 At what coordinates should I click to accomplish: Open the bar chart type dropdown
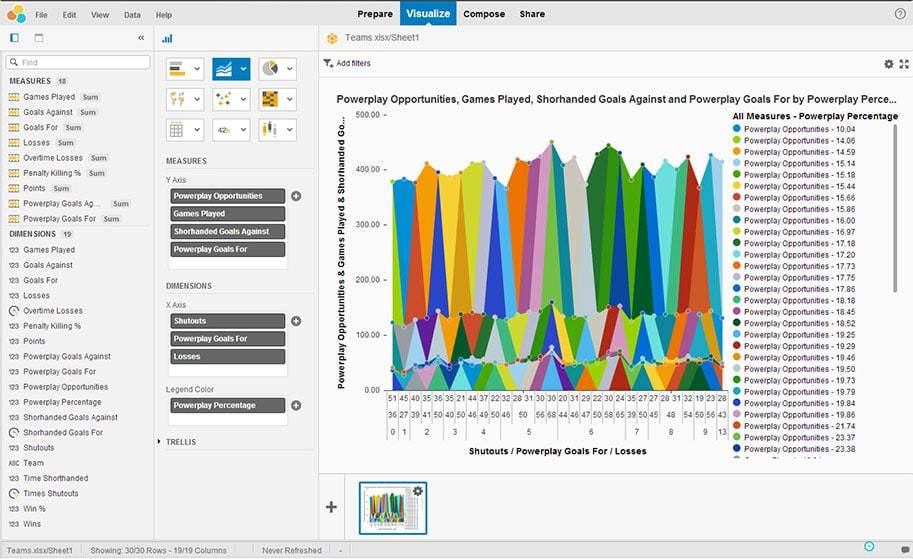184,69
